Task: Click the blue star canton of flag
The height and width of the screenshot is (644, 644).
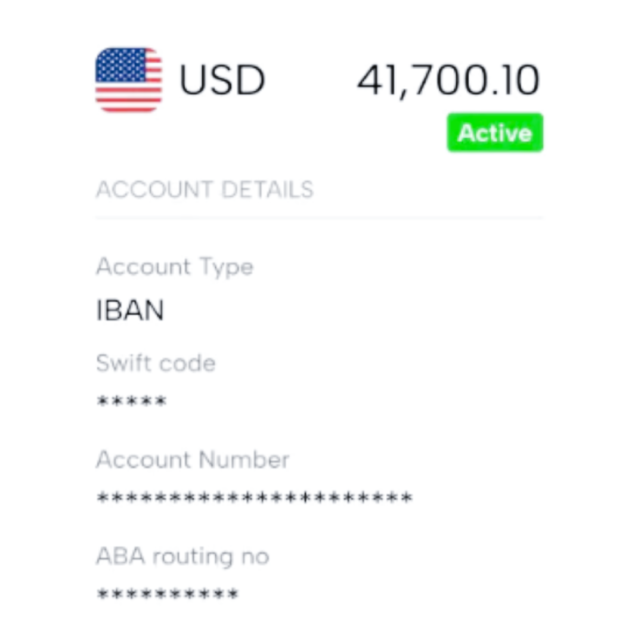Action: [120, 64]
